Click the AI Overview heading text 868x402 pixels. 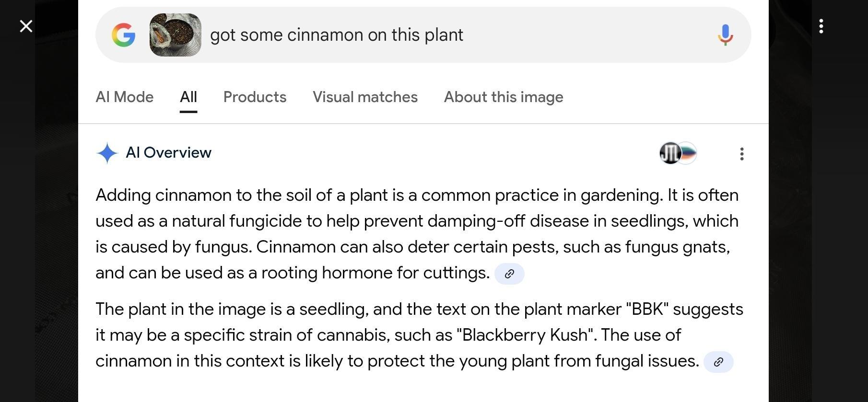pos(168,153)
